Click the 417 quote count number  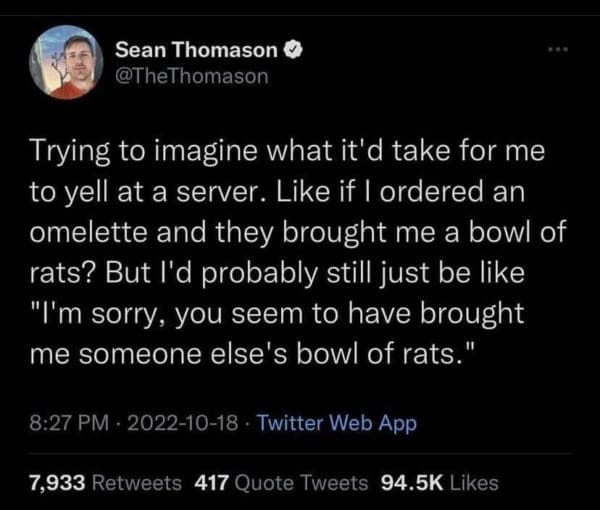212,482
